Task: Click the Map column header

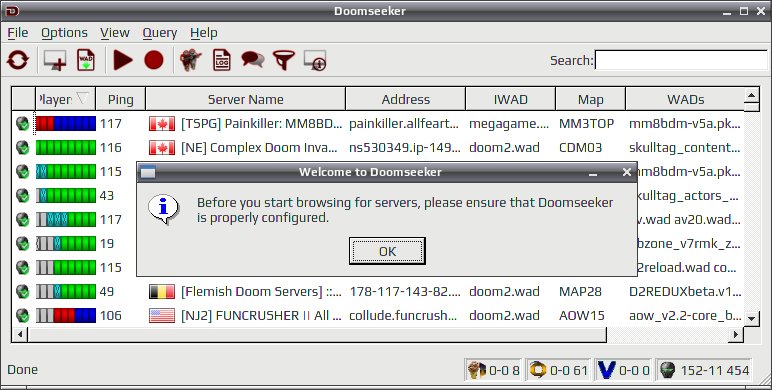Action: (x=590, y=99)
